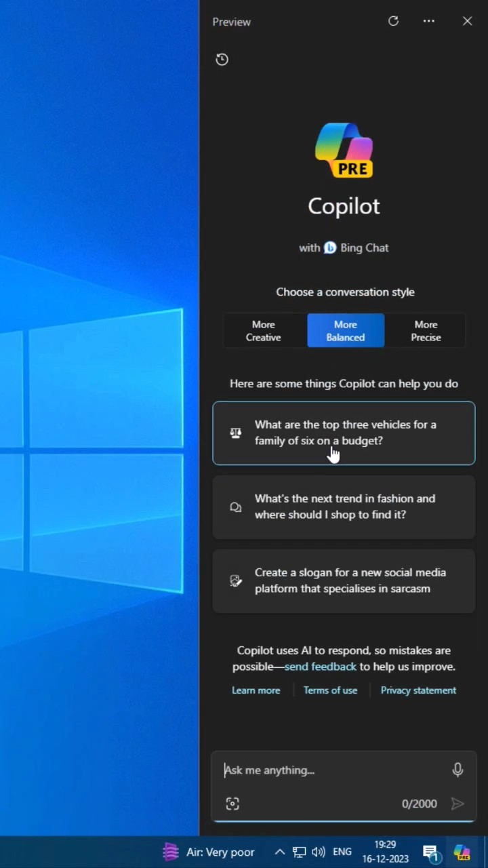Click the chat bubbles icon on fashion card
Image resolution: width=488 pixels, height=868 pixels.
tap(235, 507)
